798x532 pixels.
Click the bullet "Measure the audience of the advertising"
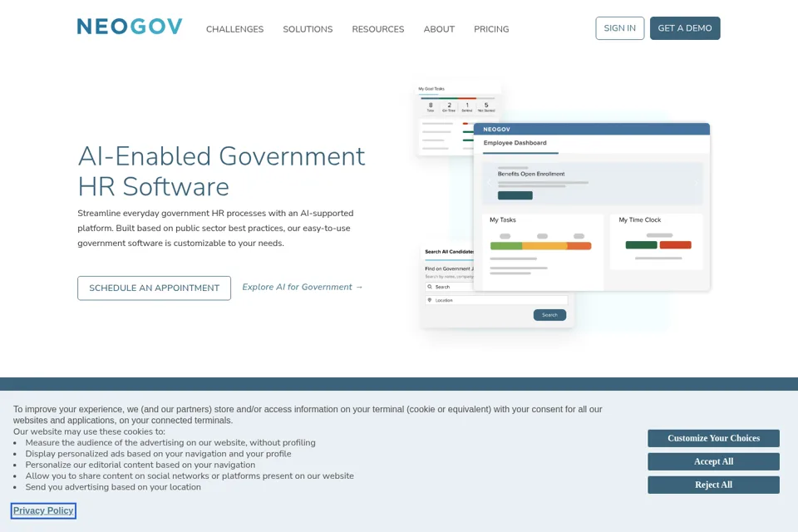coord(170,443)
